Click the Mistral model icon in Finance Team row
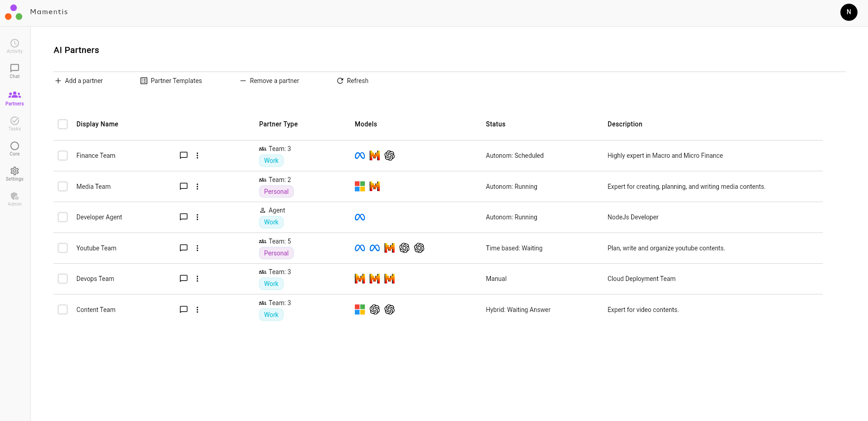The width and height of the screenshot is (868, 421). pyautogui.click(x=374, y=156)
